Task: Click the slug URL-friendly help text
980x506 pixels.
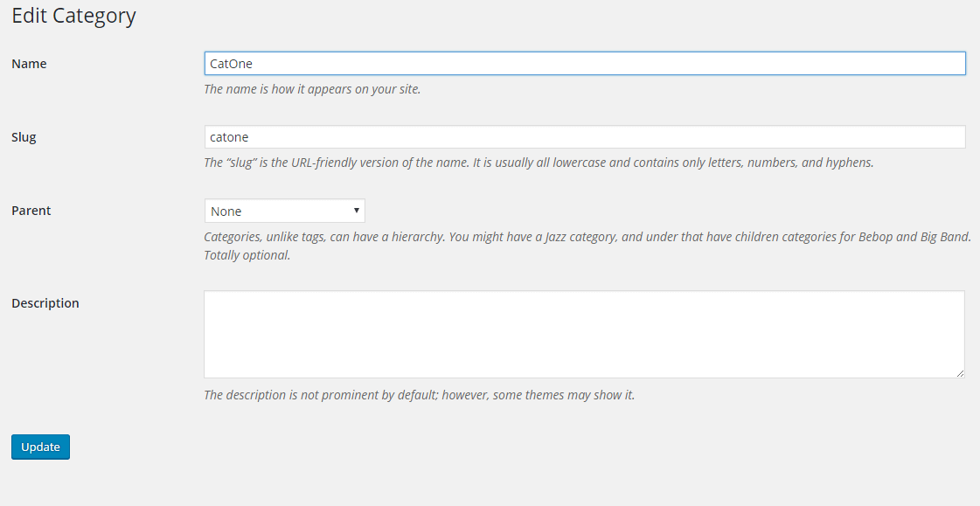Action: pyautogui.click(x=539, y=163)
